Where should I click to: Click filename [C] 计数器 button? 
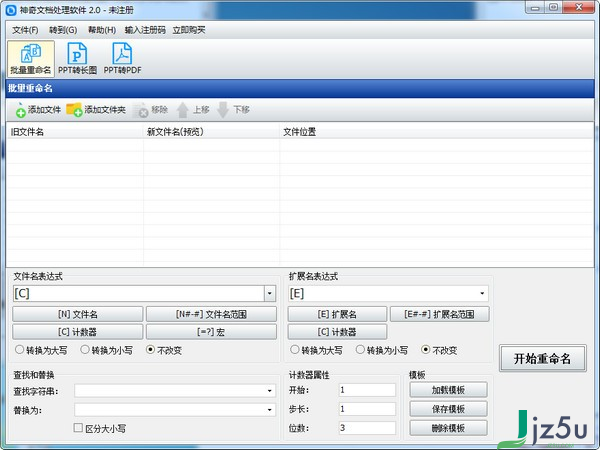78,332
